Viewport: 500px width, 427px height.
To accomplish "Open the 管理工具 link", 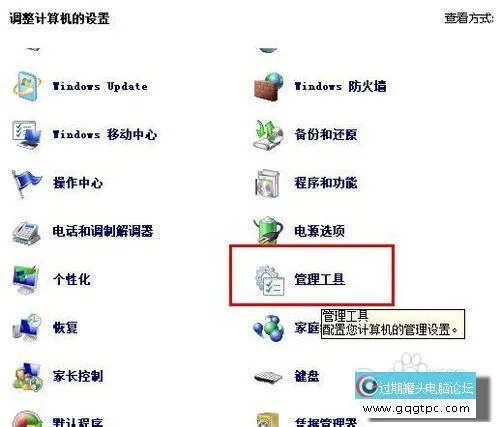I will (319, 279).
